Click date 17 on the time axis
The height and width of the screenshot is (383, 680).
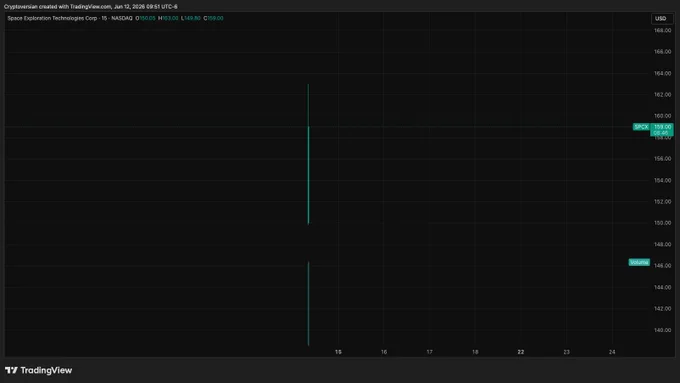[429, 352]
